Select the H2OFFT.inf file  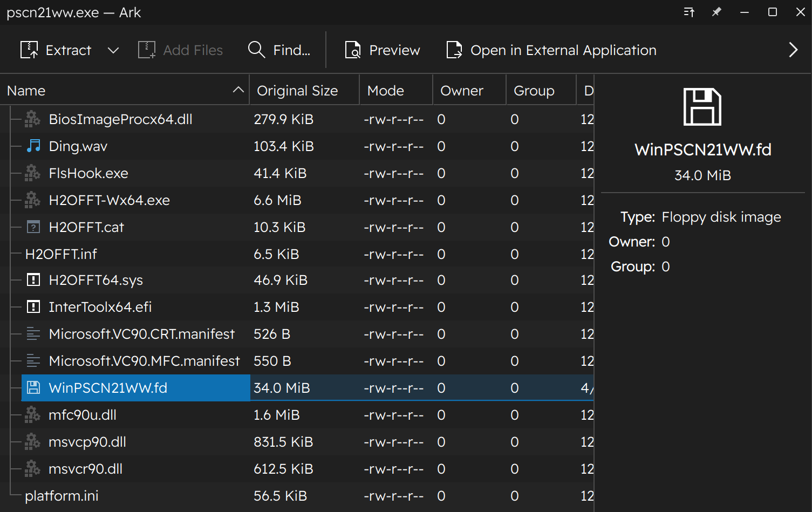pyautogui.click(x=61, y=254)
